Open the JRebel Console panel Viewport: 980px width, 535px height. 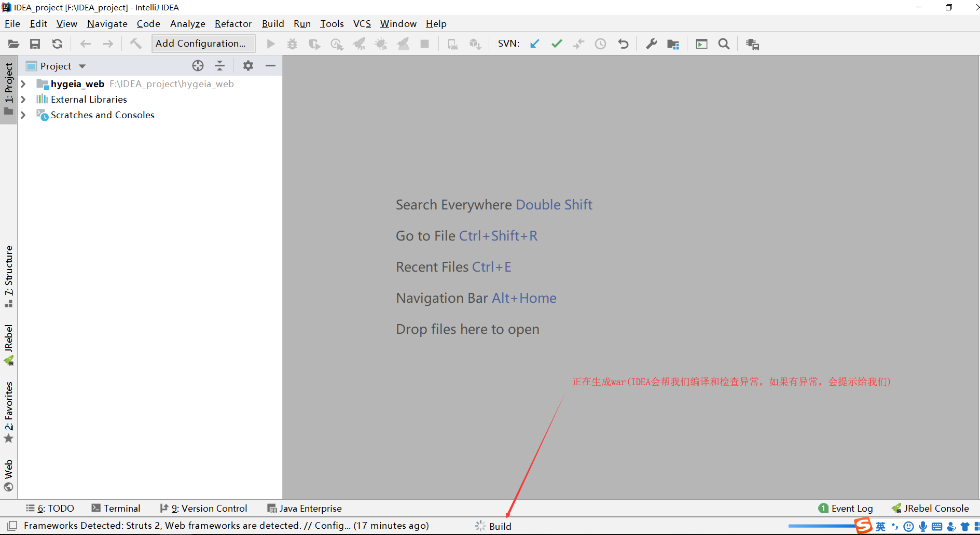[930, 509]
